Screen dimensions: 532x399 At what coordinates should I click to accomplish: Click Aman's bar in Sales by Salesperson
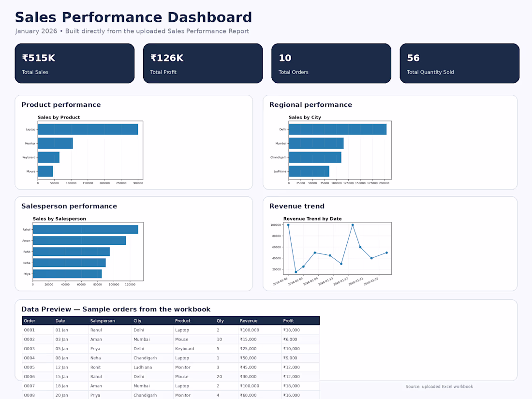coord(79,240)
